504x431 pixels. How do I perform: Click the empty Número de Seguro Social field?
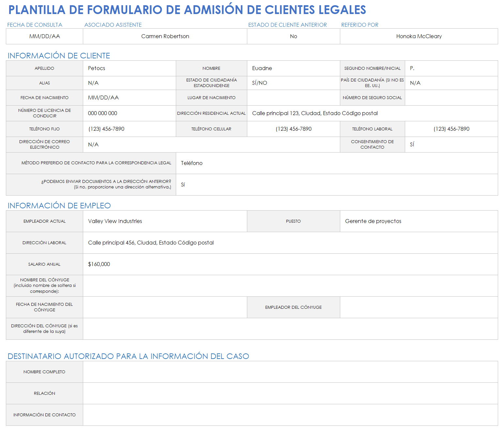pyautogui.click(x=451, y=97)
